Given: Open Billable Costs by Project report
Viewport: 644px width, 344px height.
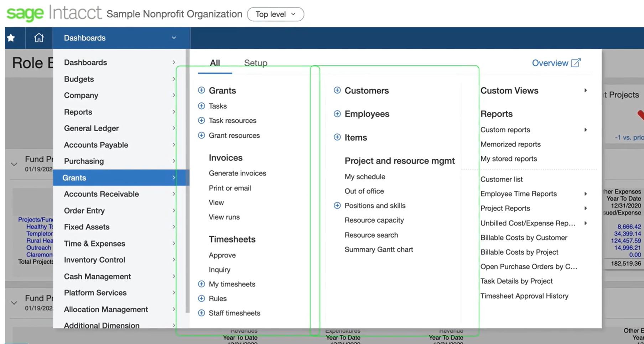Looking at the screenshot, I should (519, 252).
